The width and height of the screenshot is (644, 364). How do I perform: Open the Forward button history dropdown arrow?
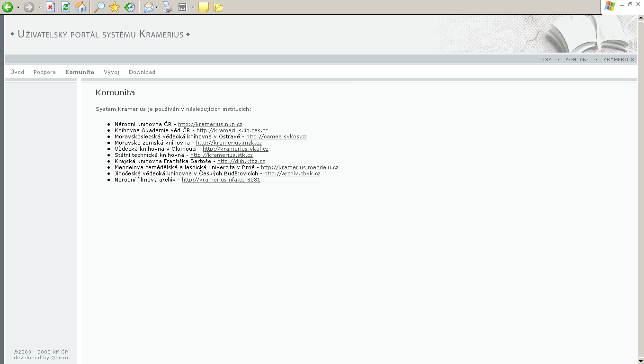(39, 8)
